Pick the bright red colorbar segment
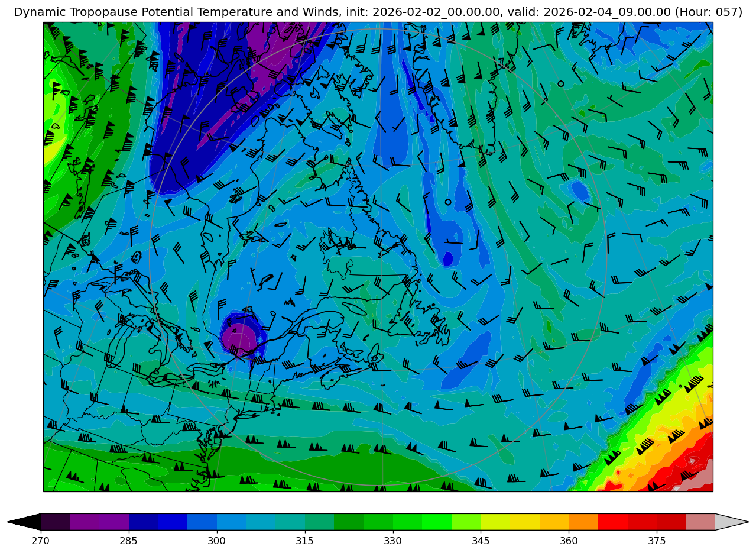Screen dimensions: 756x553 tap(612, 522)
